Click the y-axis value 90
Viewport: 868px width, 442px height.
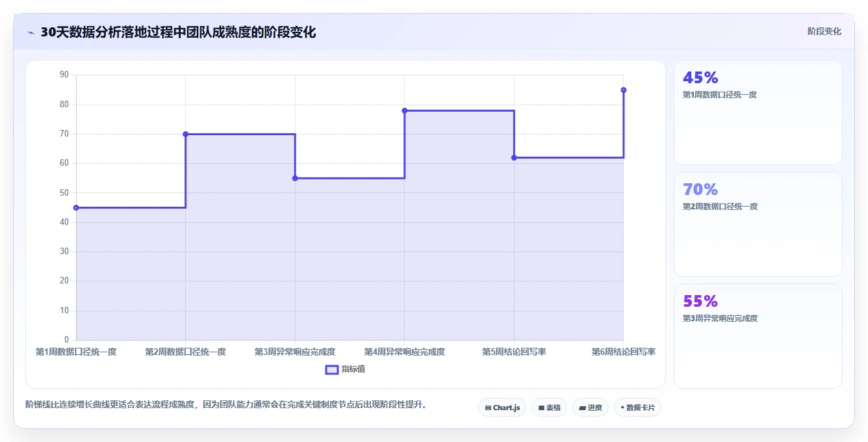[x=64, y=75]
